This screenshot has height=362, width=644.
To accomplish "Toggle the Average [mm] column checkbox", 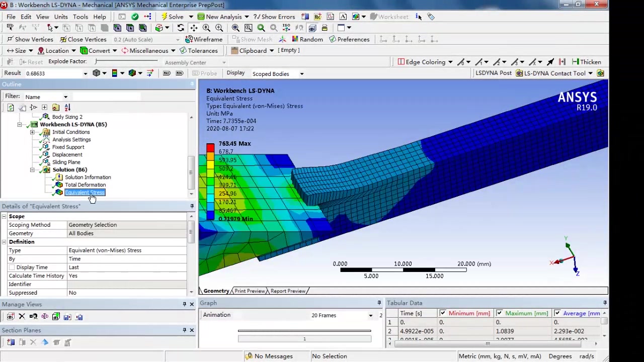I will (x=557, y=313).
